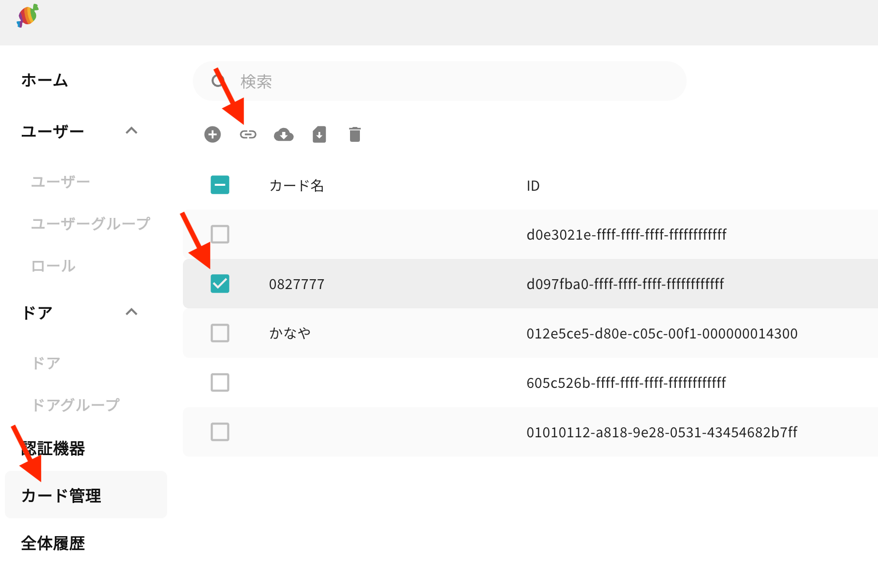
Task: Open the ドアグループ submenu link
Action: pos(76,405)
